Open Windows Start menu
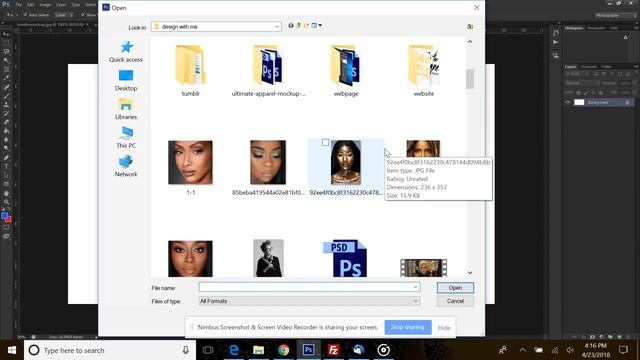640x360 pixels. pos(12,350)
